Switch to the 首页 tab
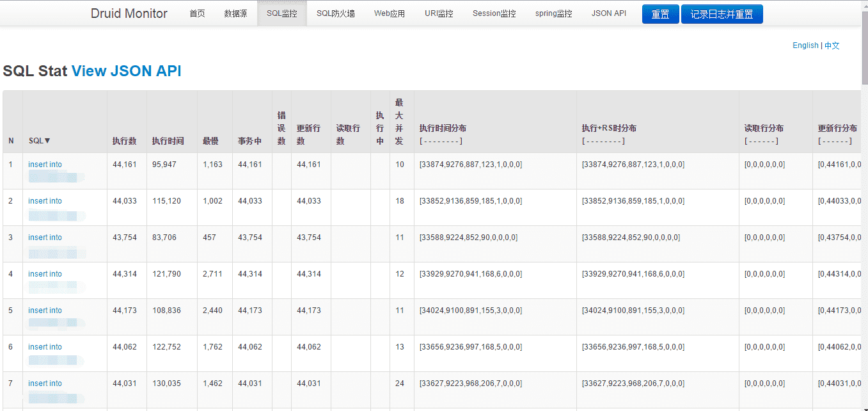The image size is (868, 411). (x=197, y=13)
